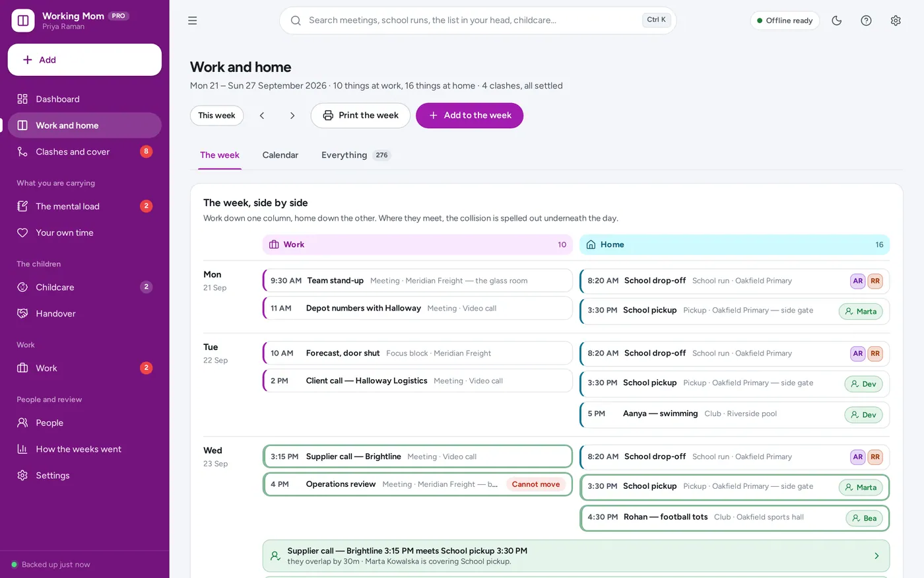The image size is (924, 578).
Task: Click the Add button in the sidebar
Action: [84, 60]
